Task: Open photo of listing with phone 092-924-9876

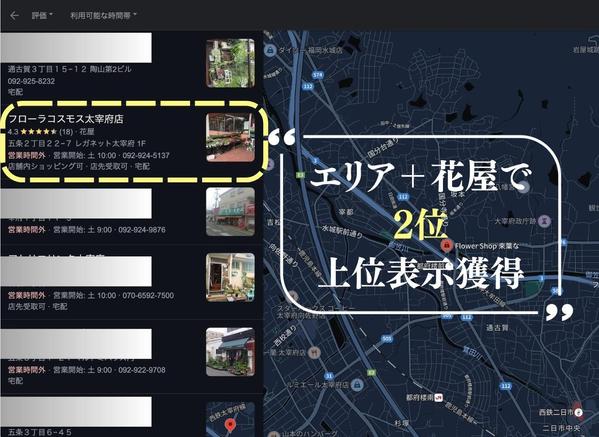Action: click(230, 212)
